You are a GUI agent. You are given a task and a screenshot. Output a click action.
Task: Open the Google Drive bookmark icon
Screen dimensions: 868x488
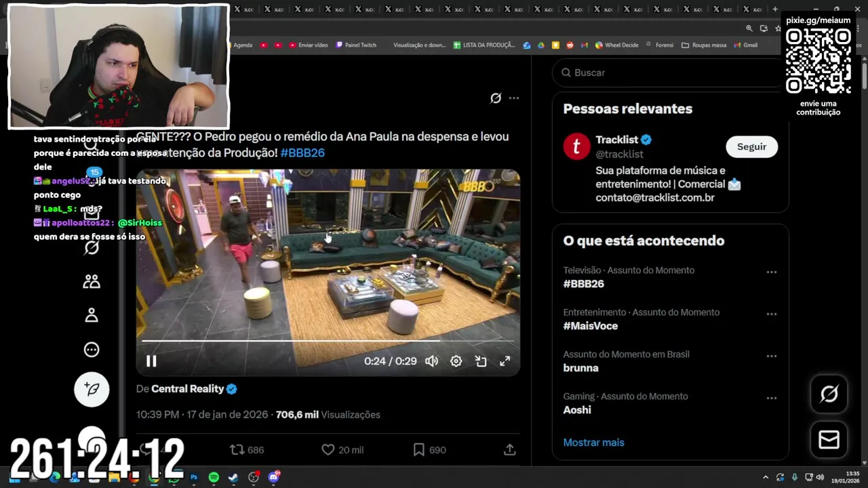[x=541, y=45]
